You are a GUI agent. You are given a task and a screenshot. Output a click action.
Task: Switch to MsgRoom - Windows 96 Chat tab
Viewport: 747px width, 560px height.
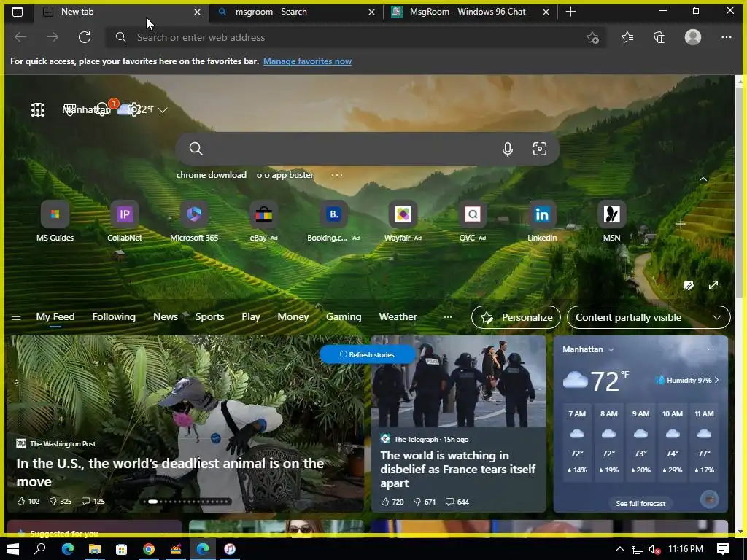pos(471,12)
